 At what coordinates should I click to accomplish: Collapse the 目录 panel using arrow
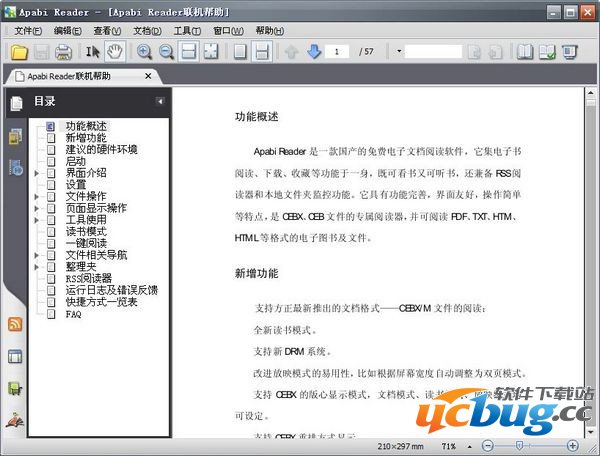tap(160, 101)
